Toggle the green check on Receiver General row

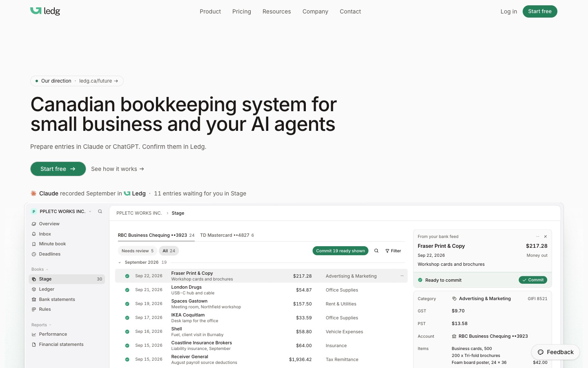click(127, 359)
